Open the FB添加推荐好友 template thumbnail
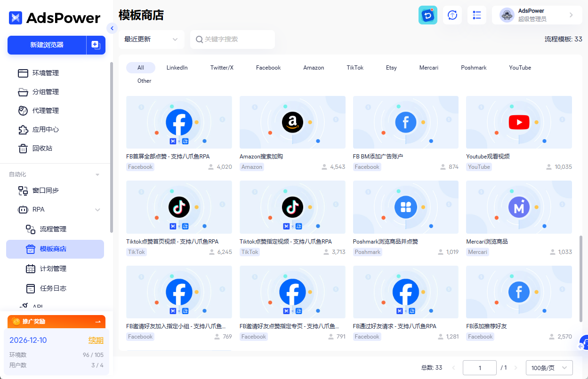The width and height of the screenshot is (588, 379). [519, 292]
